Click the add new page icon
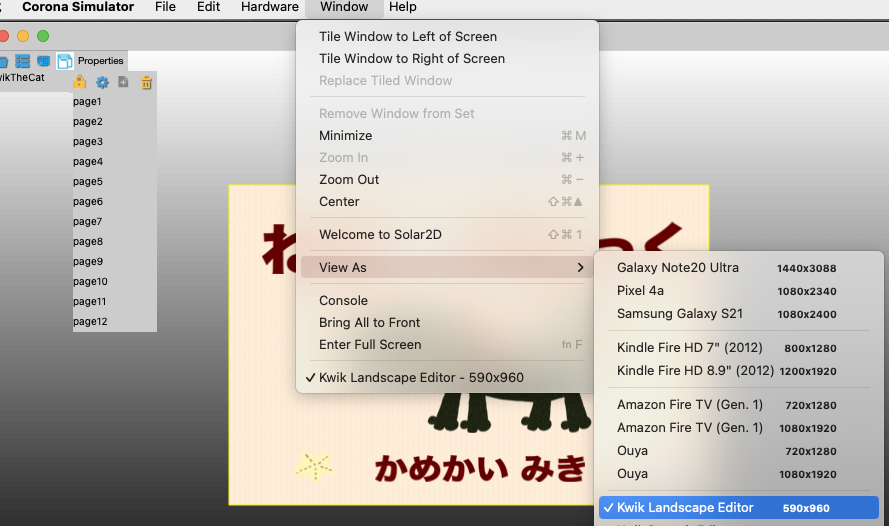Viewport: 889px width, 526px height. click(123, 82)
